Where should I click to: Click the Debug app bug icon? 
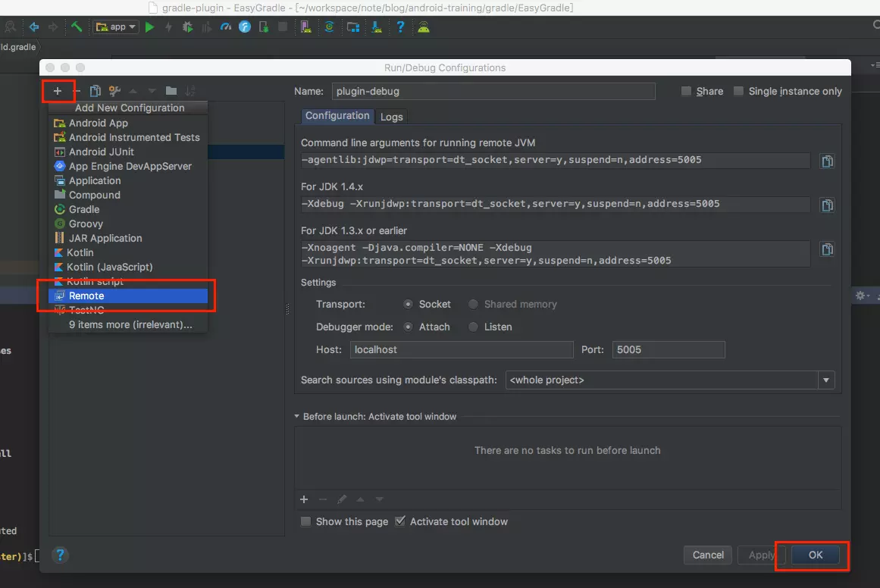(x=187, y=27)
